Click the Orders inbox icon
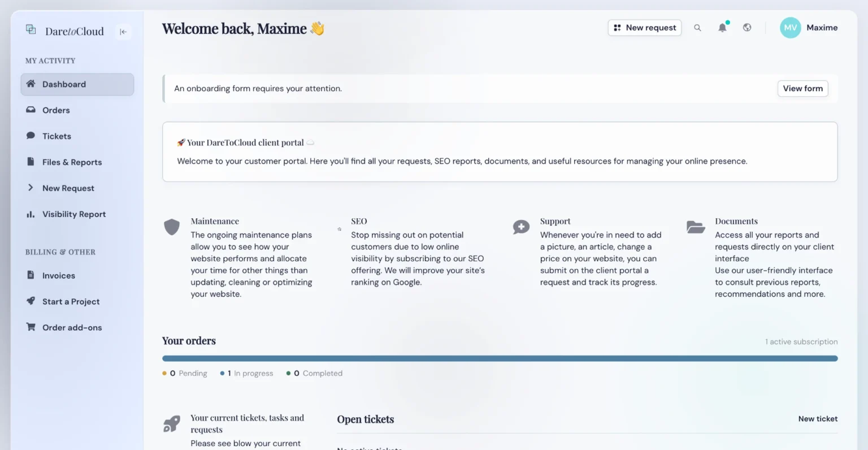 coord(31,110)
